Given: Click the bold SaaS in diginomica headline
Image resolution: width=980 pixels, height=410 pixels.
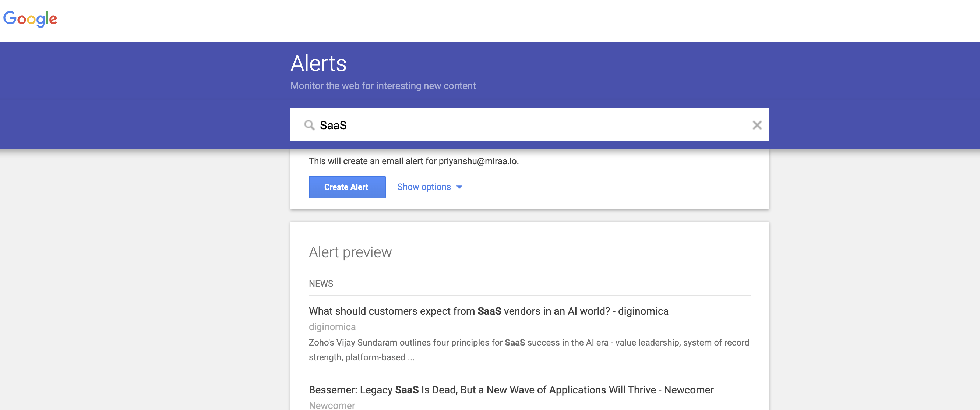Looking at the screenshot, I should point(489,311).
